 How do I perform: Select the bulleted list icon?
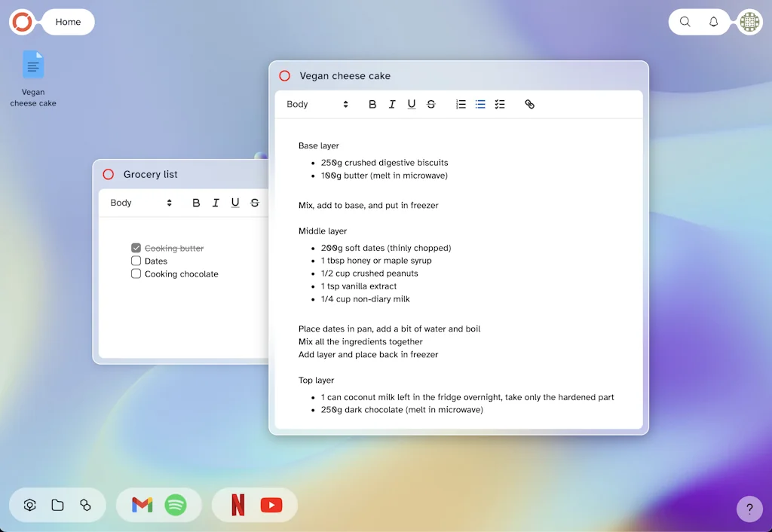[x=480, y=105]
